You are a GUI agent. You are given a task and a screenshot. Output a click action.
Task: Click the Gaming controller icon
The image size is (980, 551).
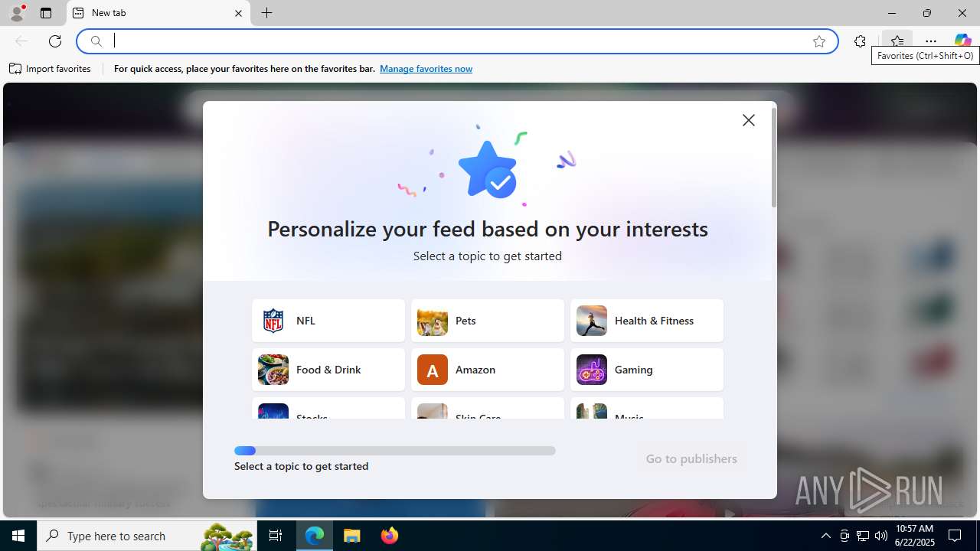[x=592, y=370]
